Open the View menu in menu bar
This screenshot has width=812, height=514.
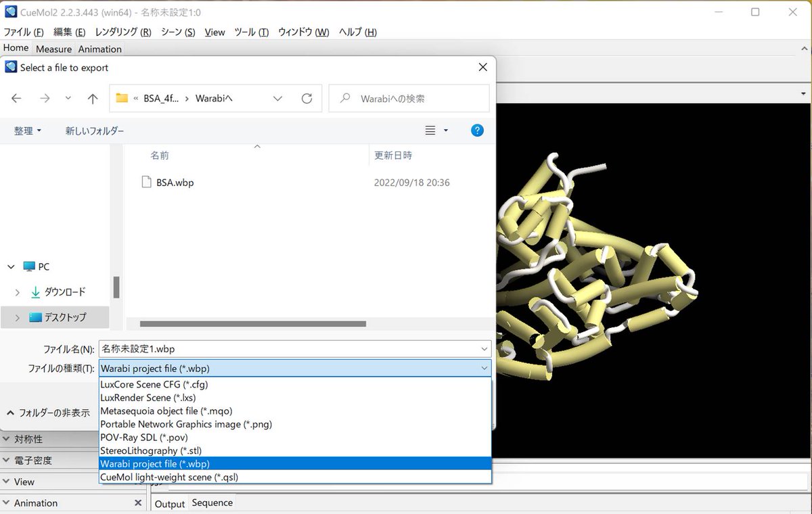215,32
